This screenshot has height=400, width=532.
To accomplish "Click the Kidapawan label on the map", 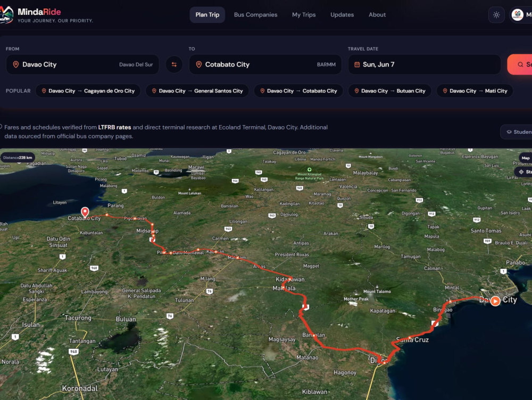I will [x=290, y=280].
